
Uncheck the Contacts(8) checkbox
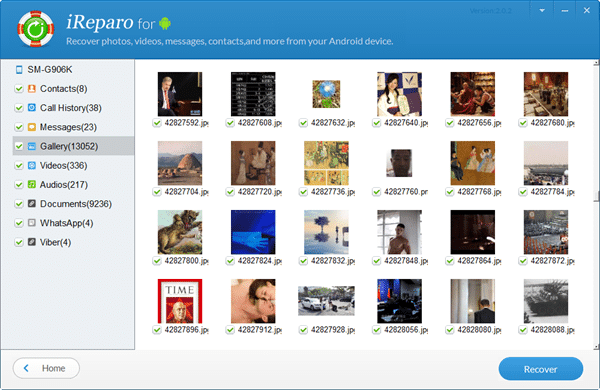click(x=19, y=89)
